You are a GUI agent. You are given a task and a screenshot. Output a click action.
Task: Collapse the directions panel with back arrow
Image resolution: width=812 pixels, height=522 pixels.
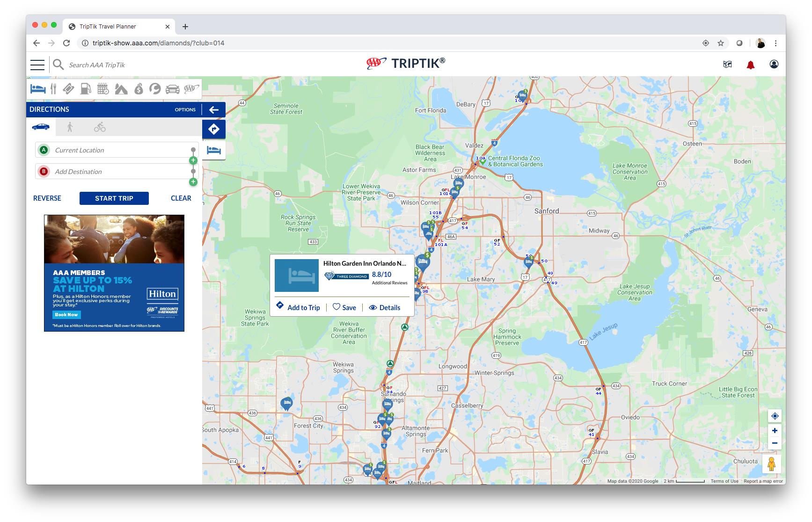214,109
